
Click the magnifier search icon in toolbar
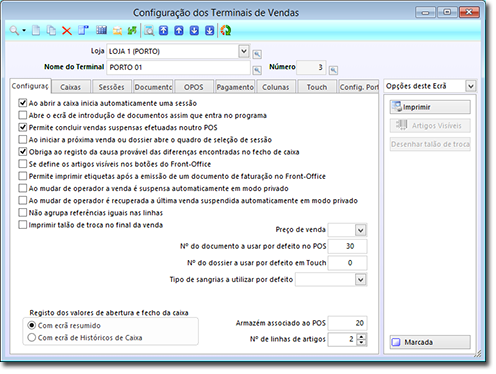(14, 31)
